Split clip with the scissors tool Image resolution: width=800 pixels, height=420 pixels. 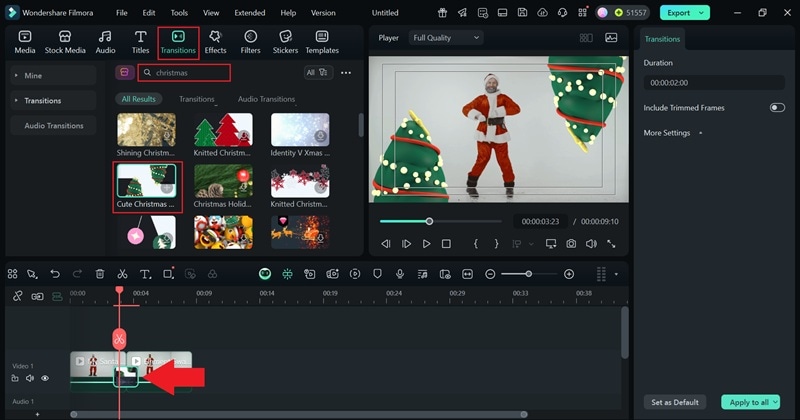(x=122, y=274)
